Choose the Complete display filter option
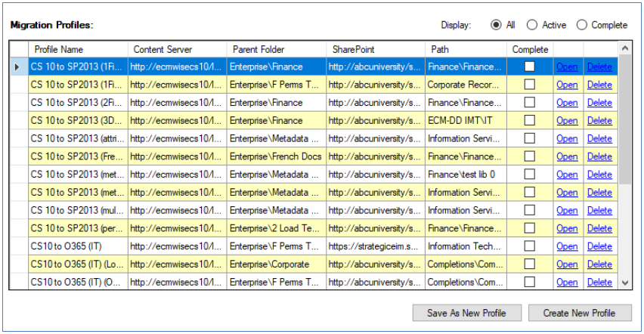Viewport: 644px width, 334px height. click(582, 25)
